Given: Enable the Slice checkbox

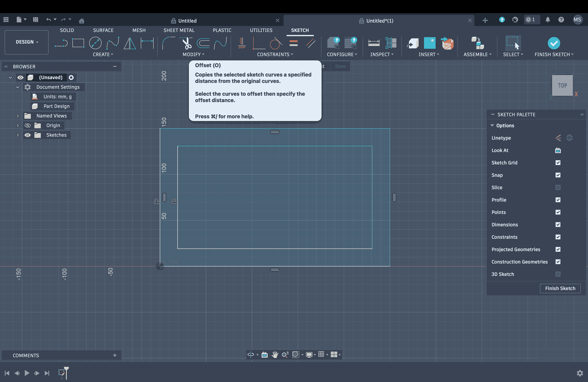Looking at the screenshot, I should pyautogui.click(x=558, y=188).
